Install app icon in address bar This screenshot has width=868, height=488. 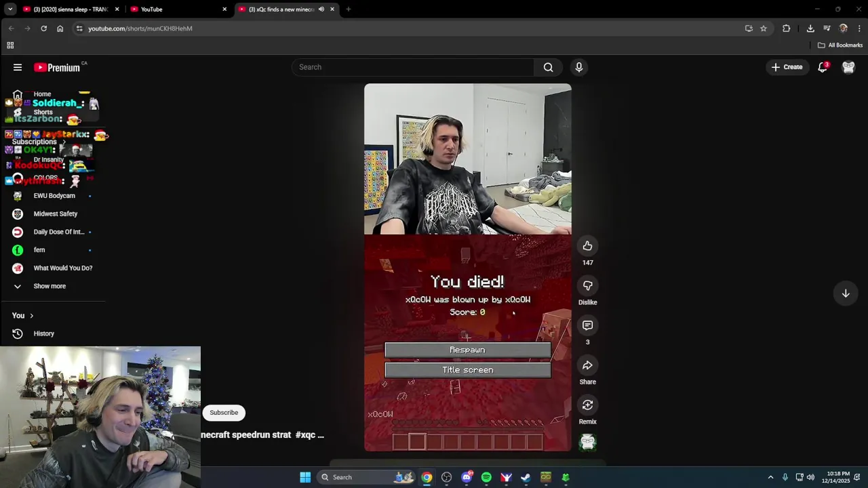[x=749, y=28]
